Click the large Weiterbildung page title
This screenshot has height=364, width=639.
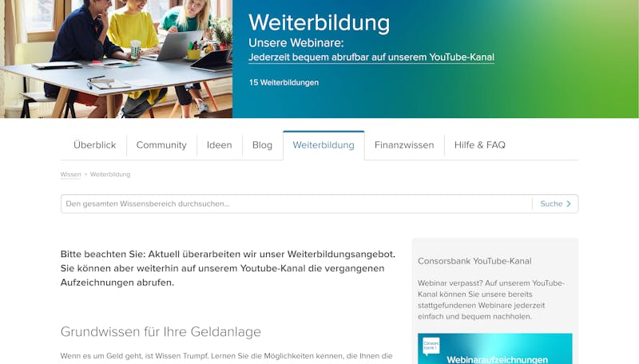pyautogui.click(x=319, y=22)
